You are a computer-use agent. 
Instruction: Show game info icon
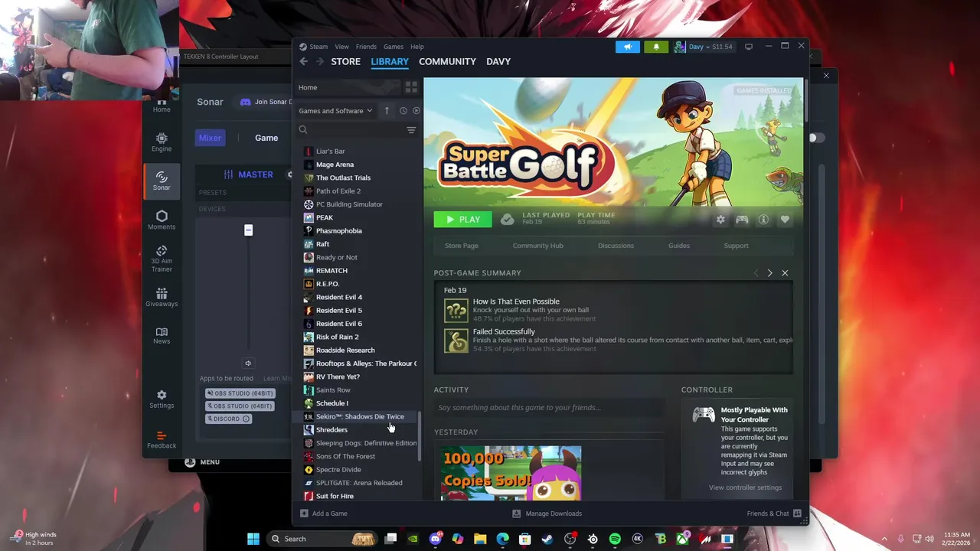pos(763,220)
